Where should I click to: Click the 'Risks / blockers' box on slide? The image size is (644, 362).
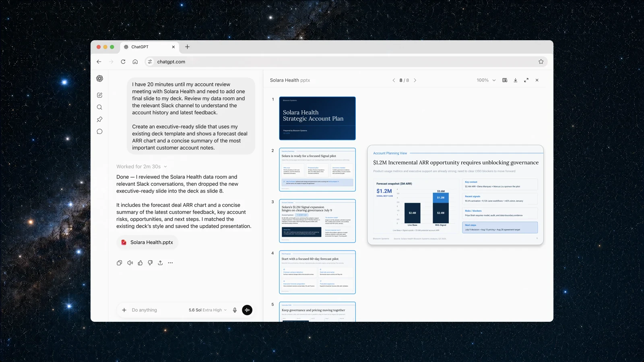click(x=500, y=213)
